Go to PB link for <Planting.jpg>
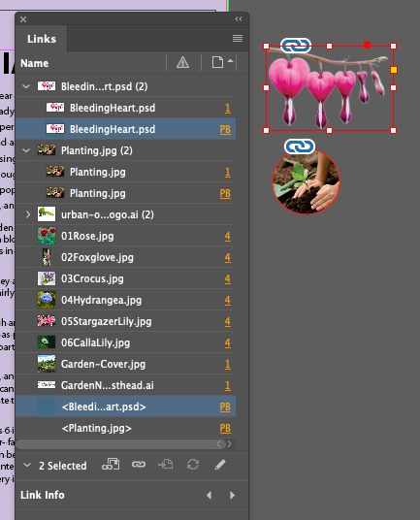The height and width of the screenshot is (520, 420). tap(225, 428)
